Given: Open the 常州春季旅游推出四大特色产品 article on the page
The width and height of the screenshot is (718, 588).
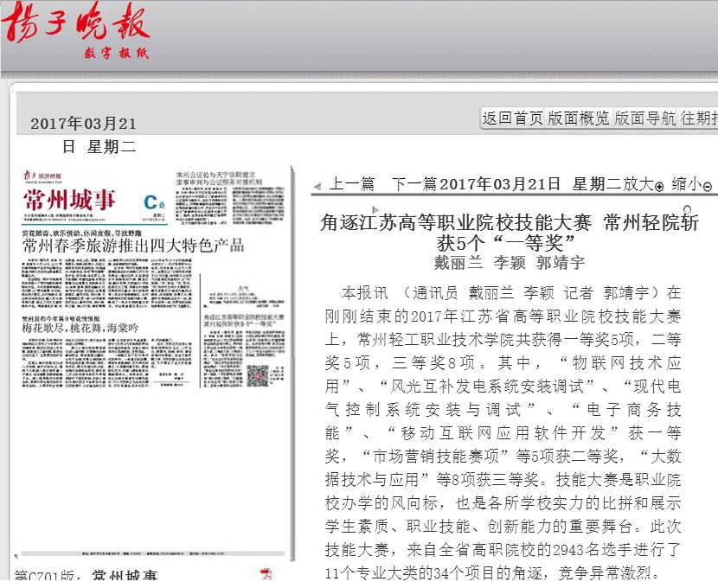Looking at the screenshot, I should click(133, 245).
